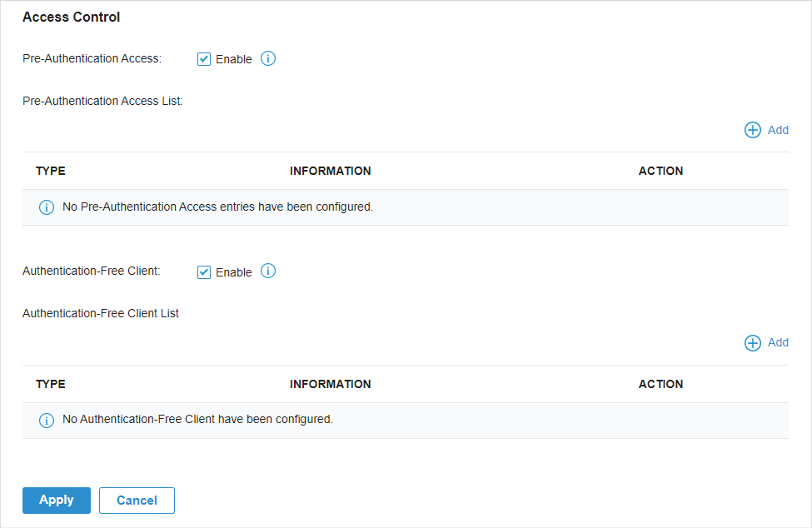Viewport: 812px width, 528px height.
Task: Click TYPE header in Pre-Authentication Access table
Action: (x=51, y=171)
